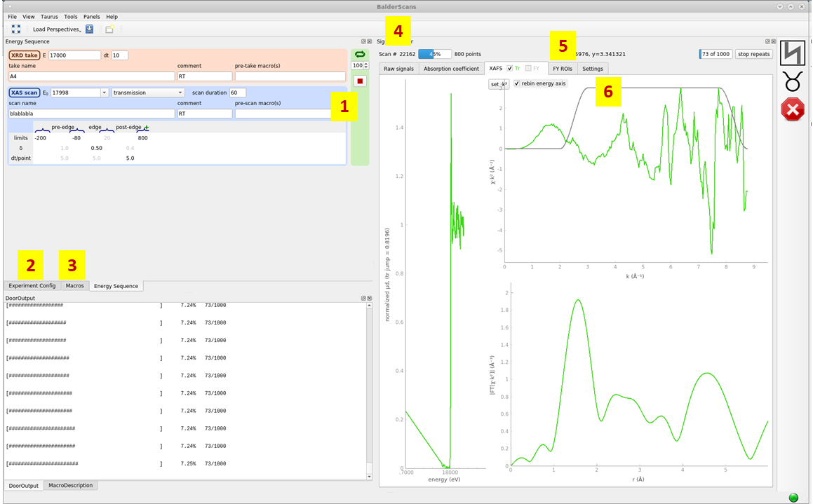
Task: Click the blue four-dot icon at toolbar start
Action: pyautogui.click(x=15, y=29)
